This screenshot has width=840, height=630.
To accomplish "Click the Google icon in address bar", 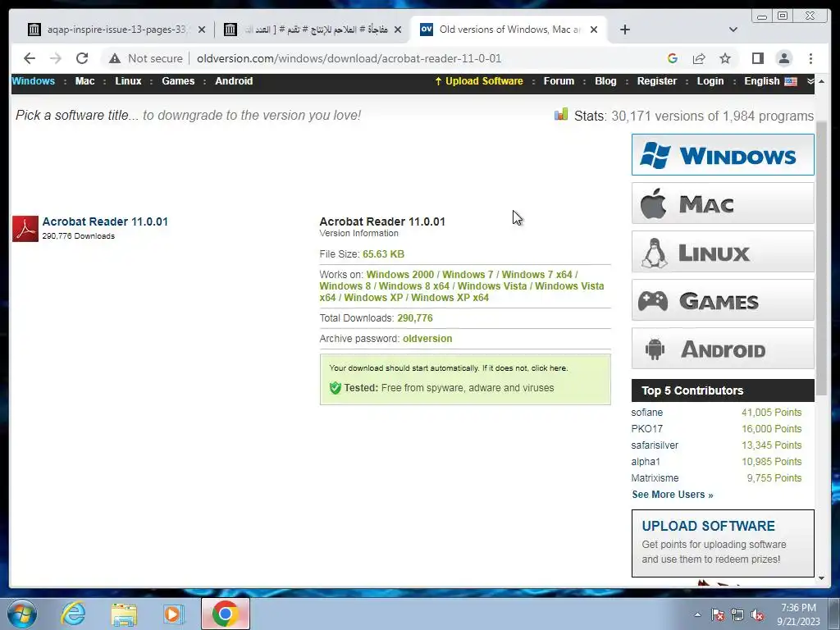I will coord(673,58).
